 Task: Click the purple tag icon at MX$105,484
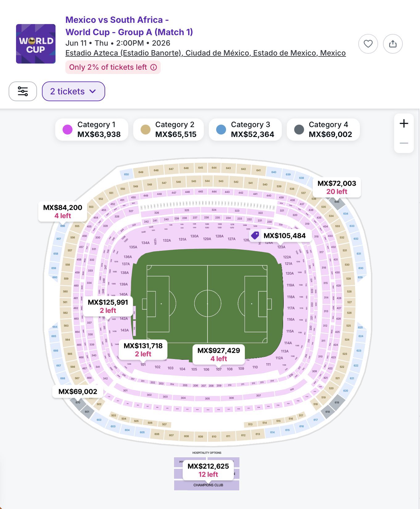(255, 236)
